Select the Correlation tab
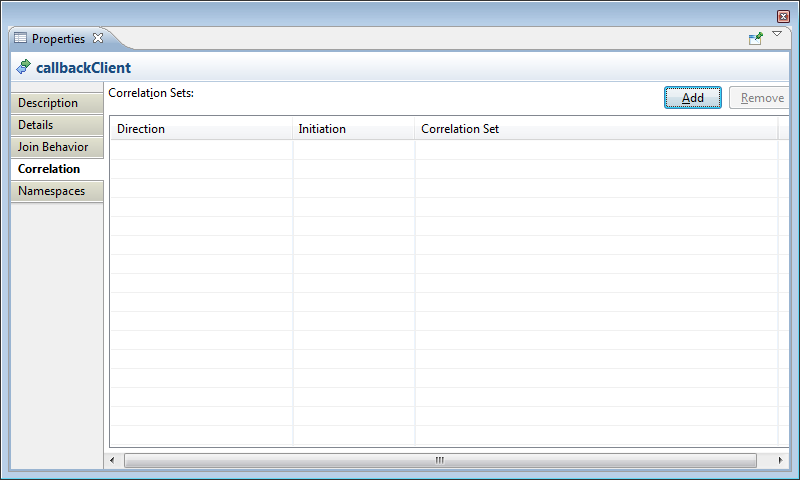 [x=49, y=169]
